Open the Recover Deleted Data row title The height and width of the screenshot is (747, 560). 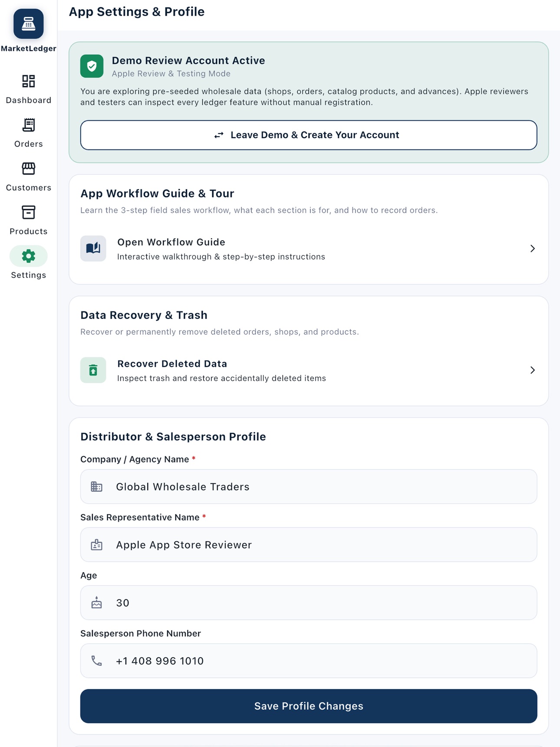click(172, 364)
